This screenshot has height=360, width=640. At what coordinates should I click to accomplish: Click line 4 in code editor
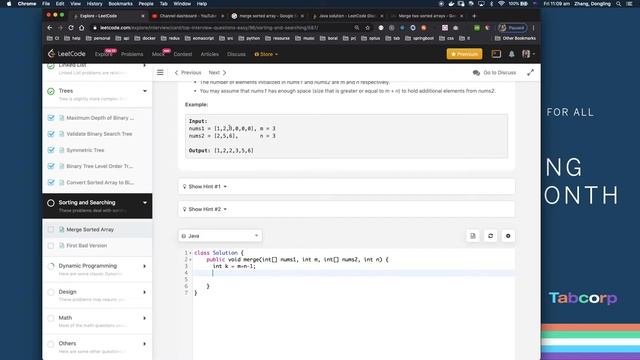353,273
